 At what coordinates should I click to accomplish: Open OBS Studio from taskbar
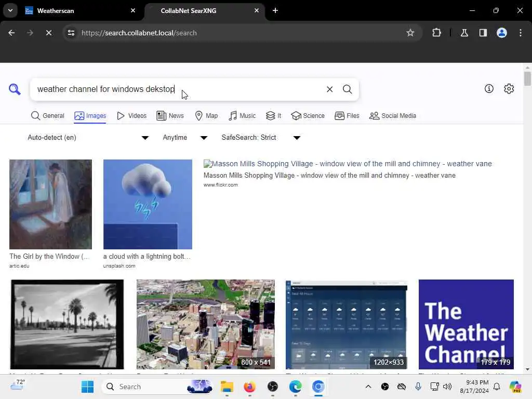(x=272, y=387)
